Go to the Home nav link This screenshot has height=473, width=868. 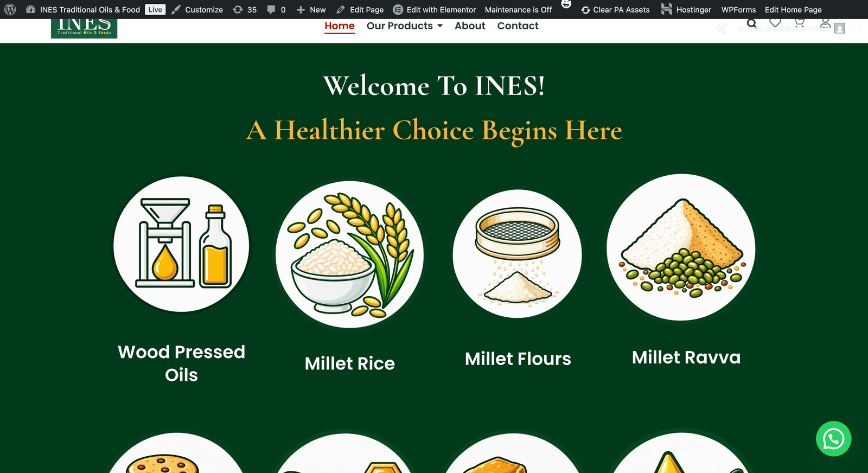(340, 26)
